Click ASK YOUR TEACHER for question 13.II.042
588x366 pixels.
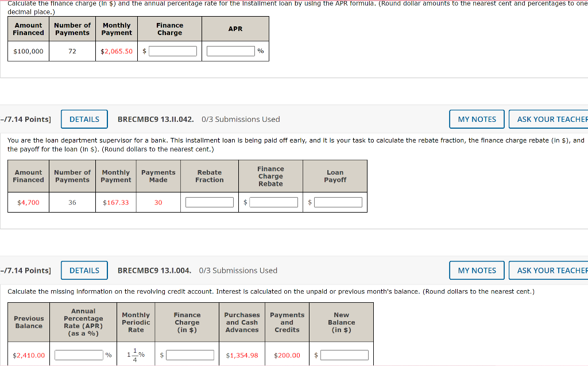pos(548,119)
